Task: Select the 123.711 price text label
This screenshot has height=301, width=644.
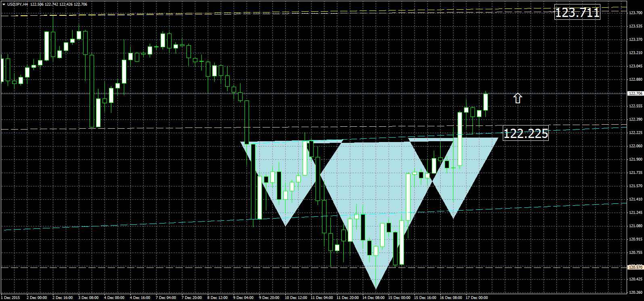Action: click(577, 13)
